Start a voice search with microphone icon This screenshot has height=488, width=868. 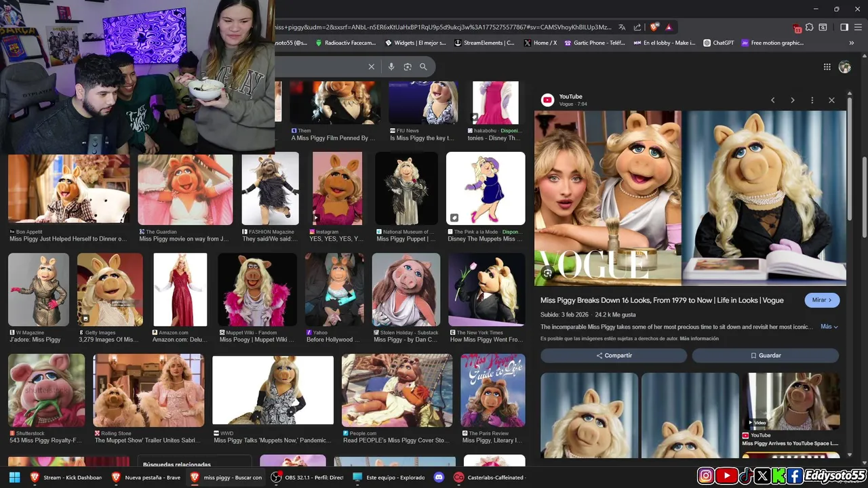391,66
